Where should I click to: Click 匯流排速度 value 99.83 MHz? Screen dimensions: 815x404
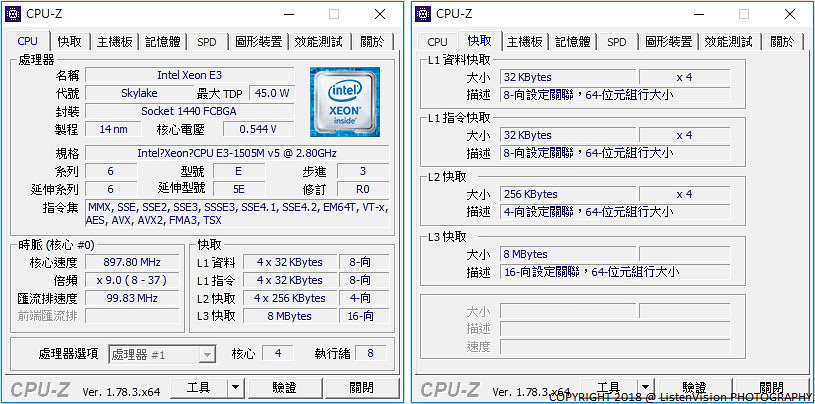pyautogui.click(x=132, y=298)
